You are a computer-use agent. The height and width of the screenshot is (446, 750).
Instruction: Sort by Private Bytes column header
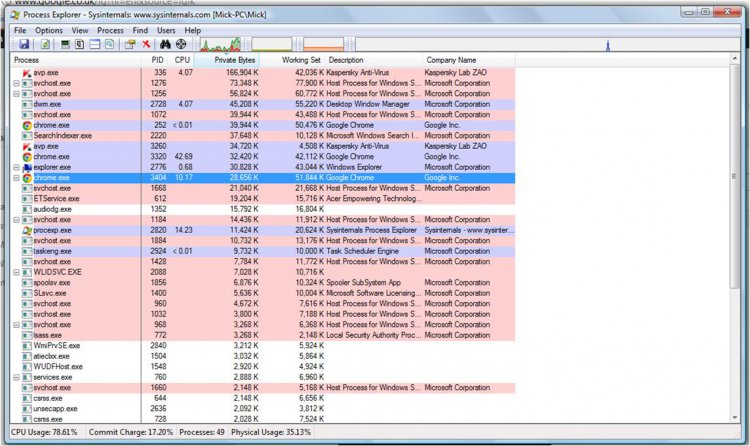(228, 60)
